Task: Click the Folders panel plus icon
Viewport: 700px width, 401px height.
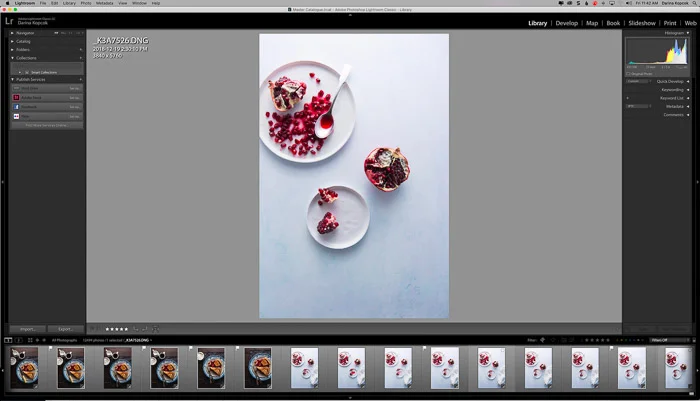Action: [x=81, y=50]
